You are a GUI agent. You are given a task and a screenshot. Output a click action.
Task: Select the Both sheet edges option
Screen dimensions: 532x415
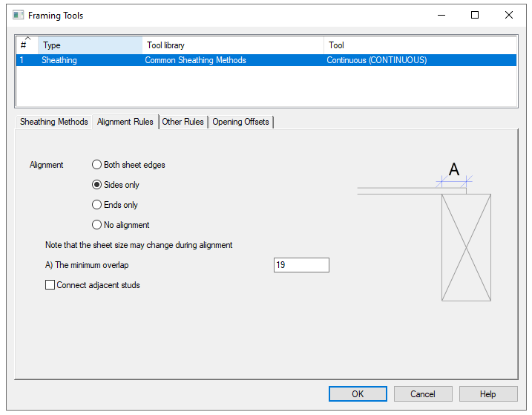97,165
